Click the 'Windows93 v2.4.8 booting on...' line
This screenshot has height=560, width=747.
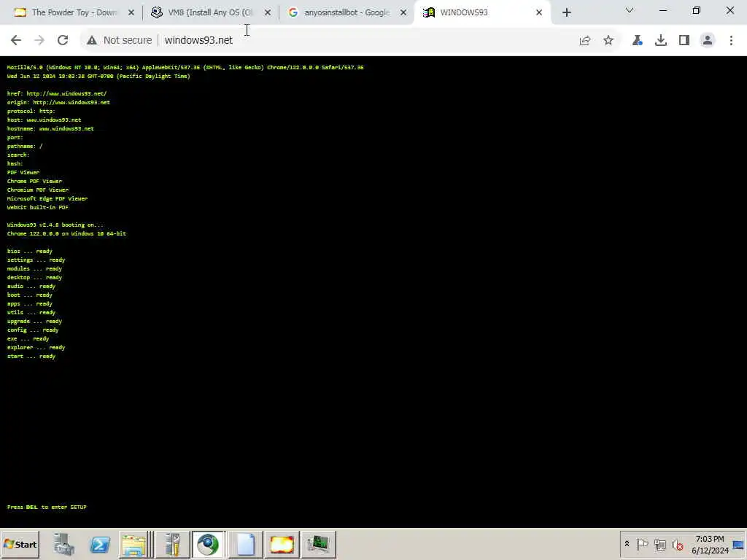click(x=55, y=225)
